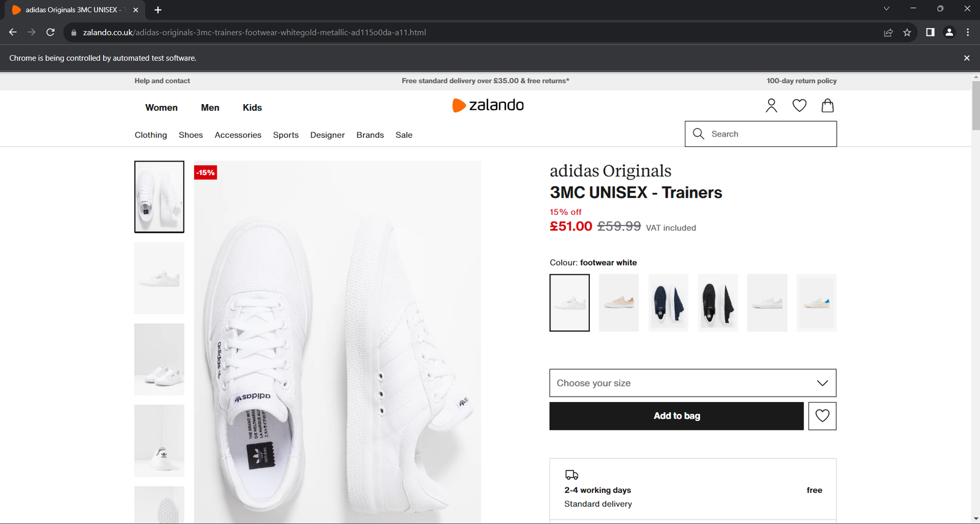
Task: Open the Shoes category menu
Action: pos(190,135)
